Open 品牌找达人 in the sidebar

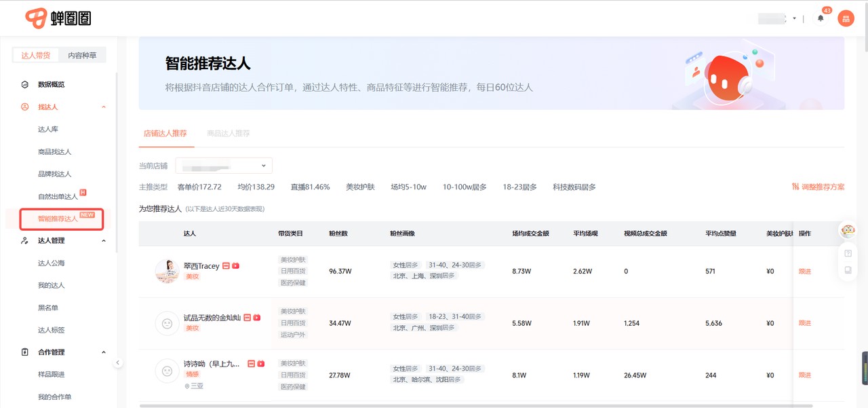point(54,174)
